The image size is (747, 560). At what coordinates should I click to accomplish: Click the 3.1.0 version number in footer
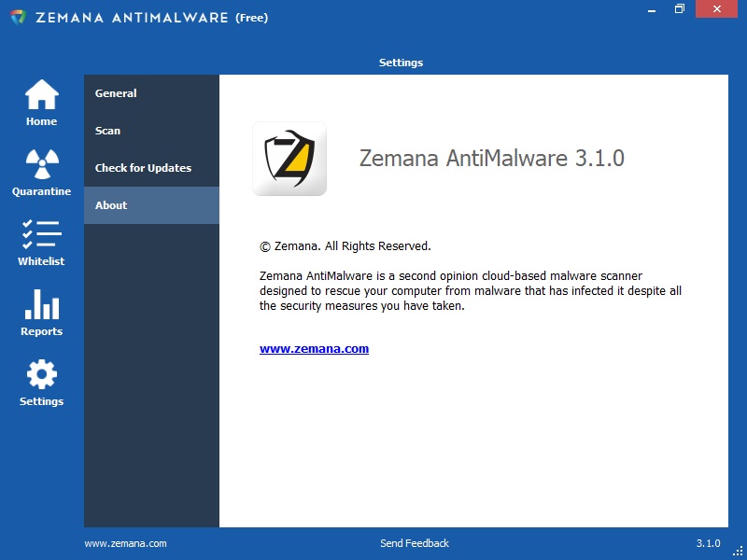click(708, 543)
